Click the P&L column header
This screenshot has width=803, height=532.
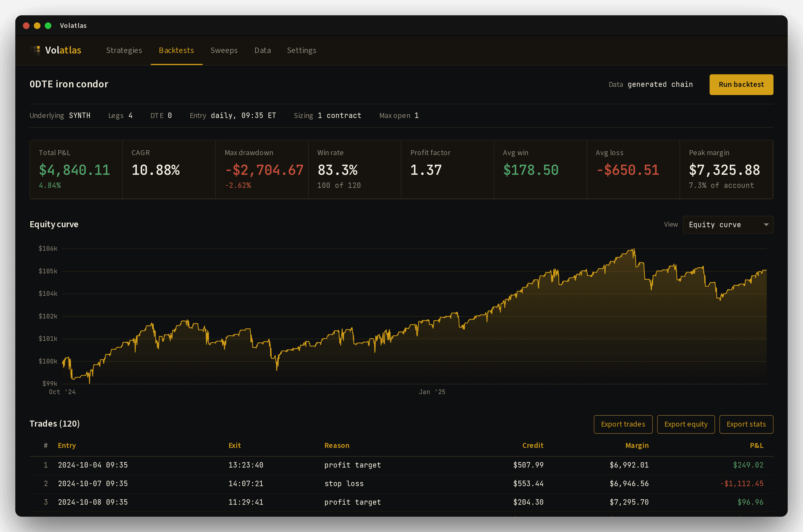pos(757,445)
